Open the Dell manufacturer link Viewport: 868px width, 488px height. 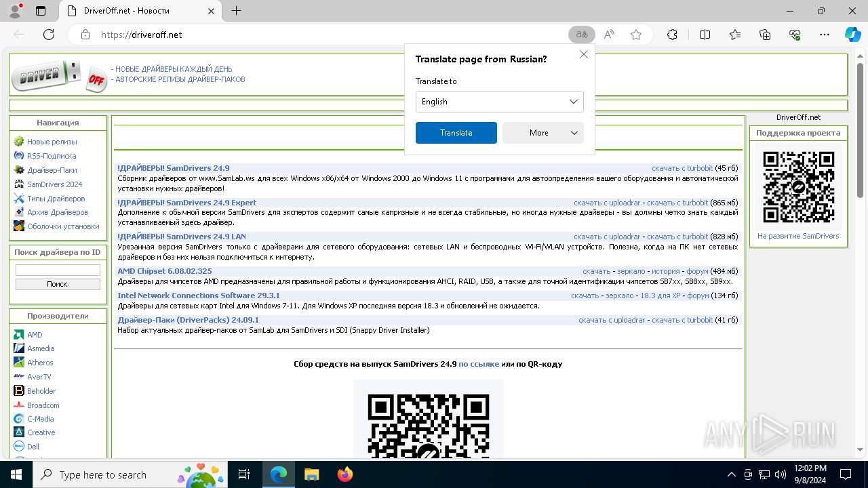pos(33,447)
